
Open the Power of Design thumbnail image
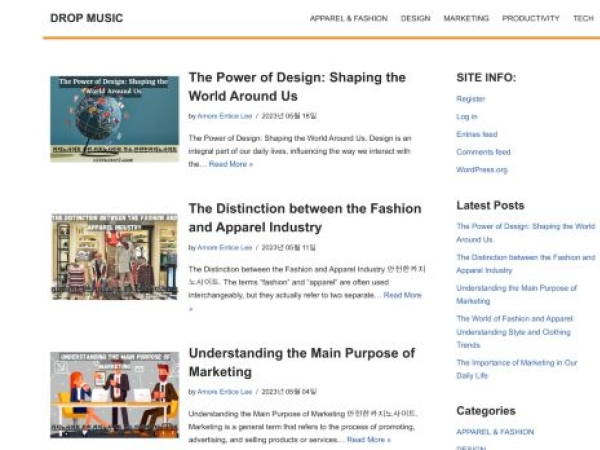(x=114, y=118)
